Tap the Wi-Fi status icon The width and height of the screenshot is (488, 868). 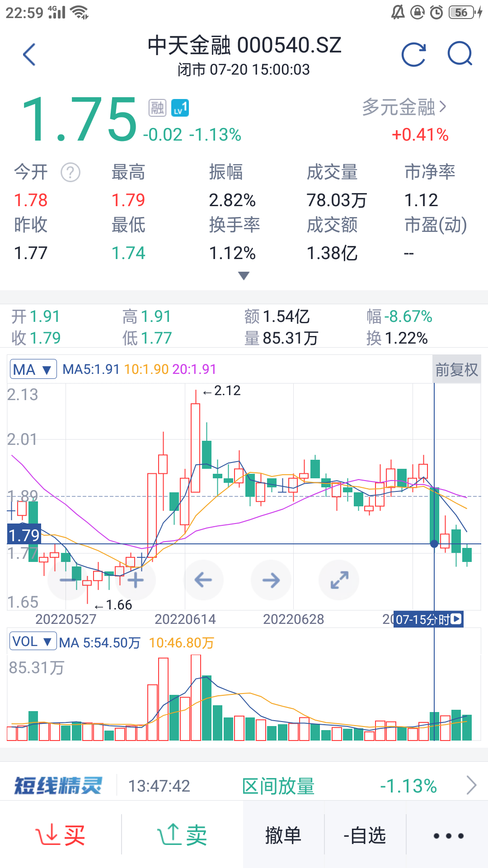pyautogui.click(x=80, y=13)
